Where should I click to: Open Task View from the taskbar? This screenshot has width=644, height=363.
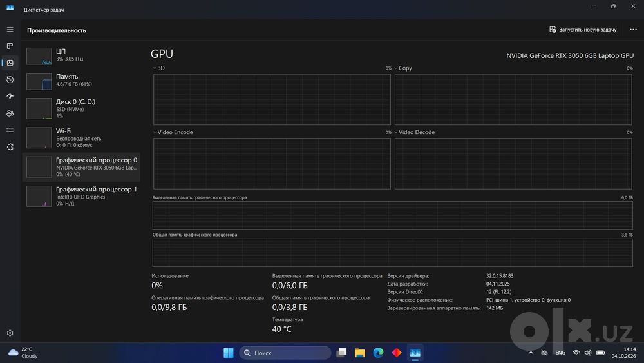coord(341,353)
